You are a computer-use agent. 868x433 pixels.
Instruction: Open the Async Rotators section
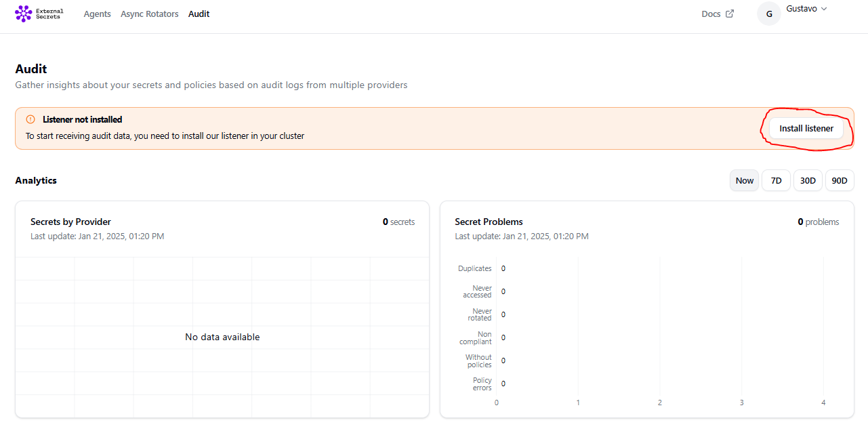[149, 14]
